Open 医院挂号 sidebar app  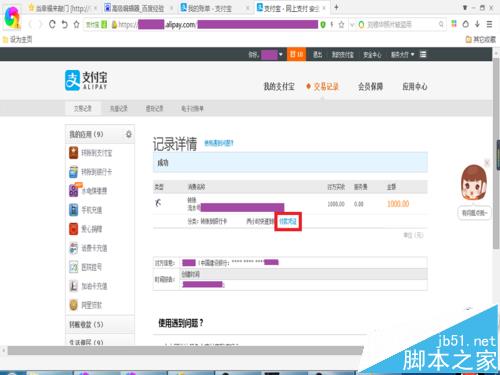(85, 267)
